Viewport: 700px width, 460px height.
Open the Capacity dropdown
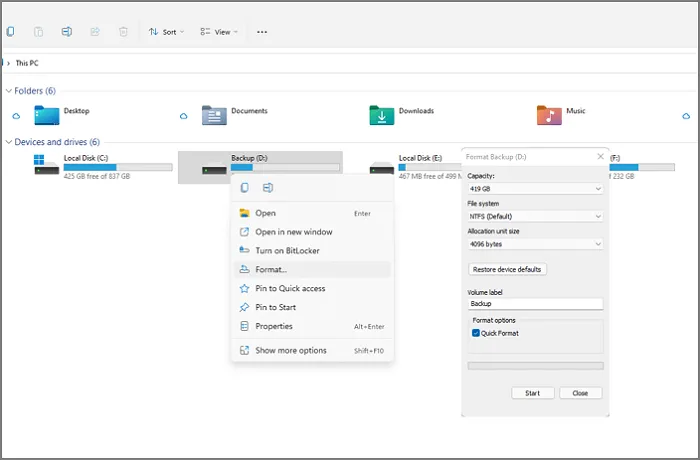[535, 188]
